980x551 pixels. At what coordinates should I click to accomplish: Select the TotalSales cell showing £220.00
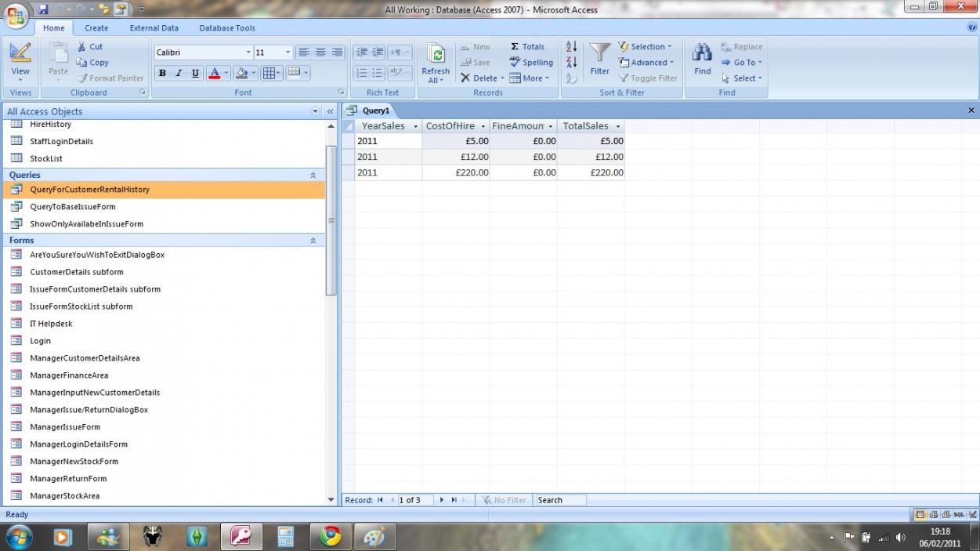[x=591, y=172]
